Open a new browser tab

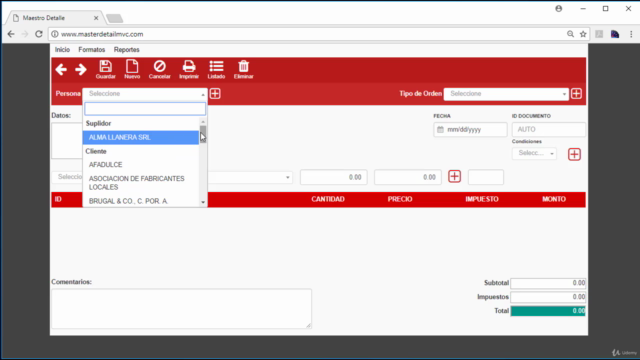(x=115, y=18)
